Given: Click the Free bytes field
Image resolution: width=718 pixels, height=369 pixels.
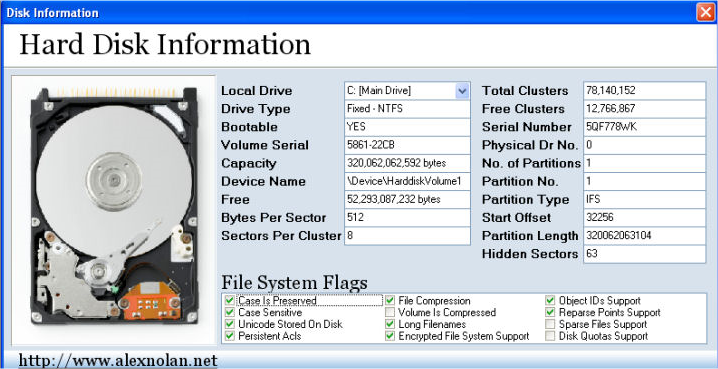Looking at the screenshot, I should pos(407,200).
